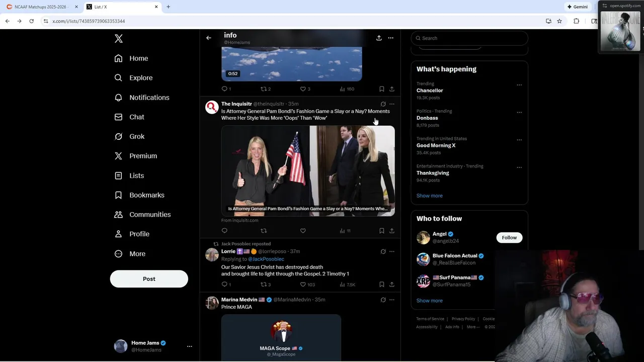The image size is (644, 362).
Task: Repost The Inquisitr post
Action: coord(264,231)
